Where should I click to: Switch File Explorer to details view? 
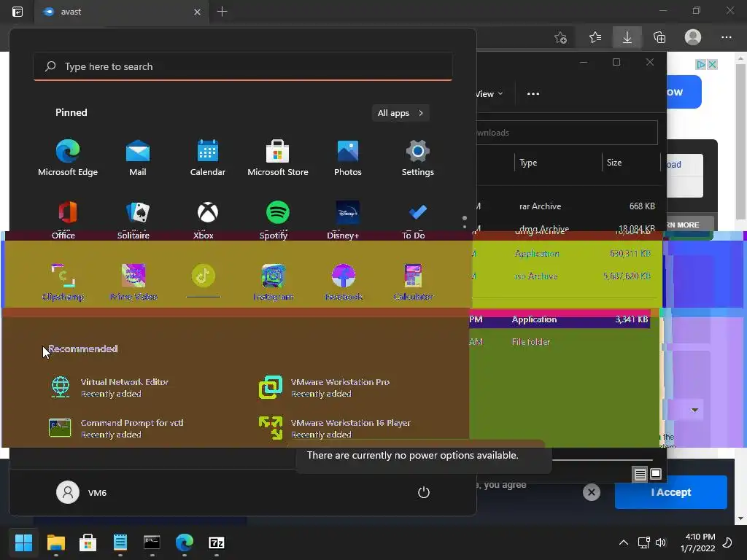(640, 474)
